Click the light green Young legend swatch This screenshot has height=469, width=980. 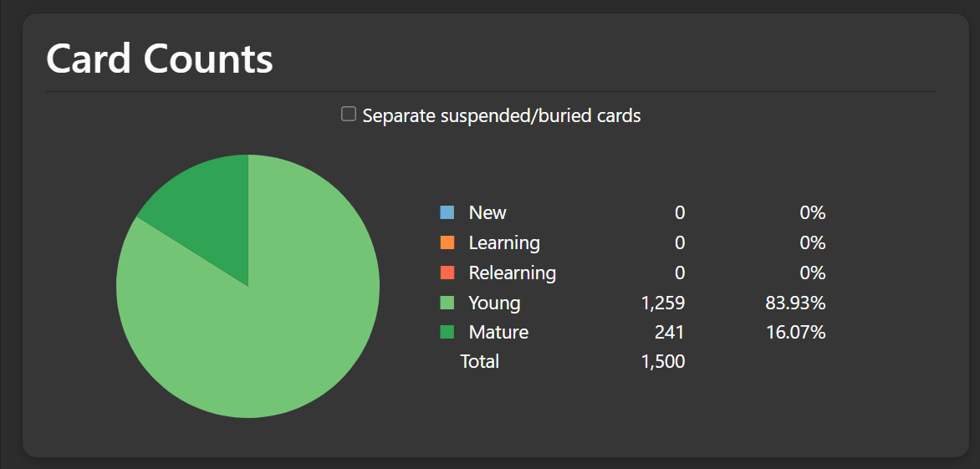pos(447,303)
